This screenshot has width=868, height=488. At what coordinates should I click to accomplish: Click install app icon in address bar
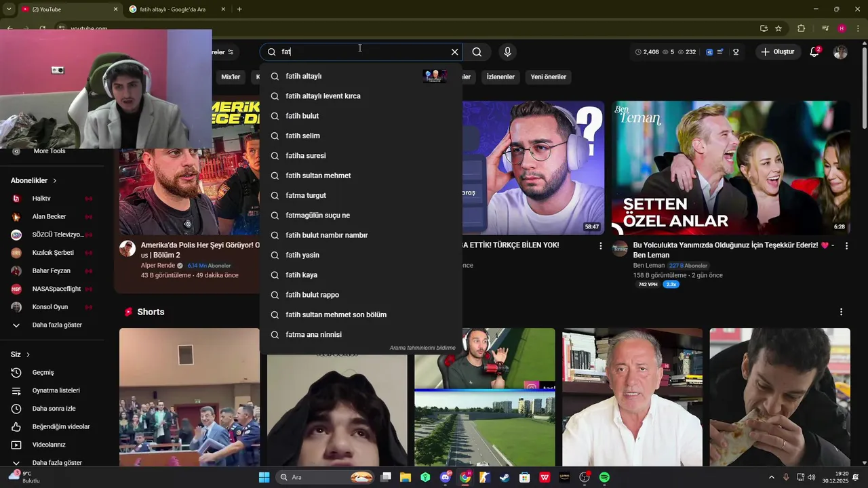tap(764, 28)
